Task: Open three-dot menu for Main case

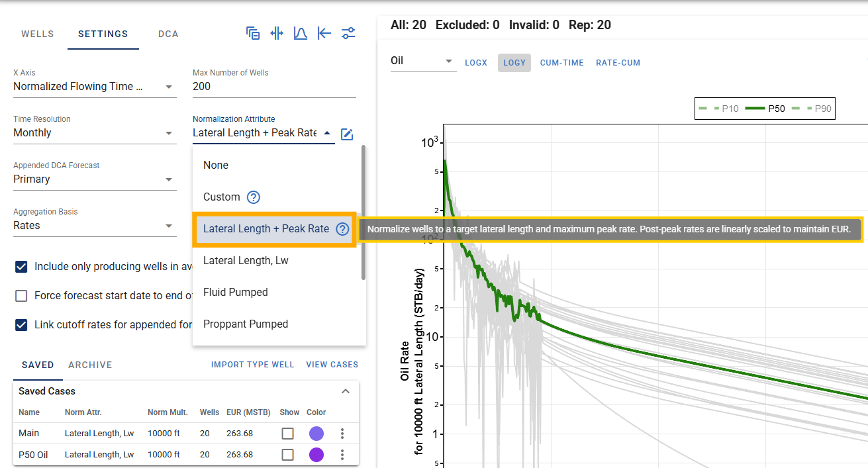Action: [342, 434]
